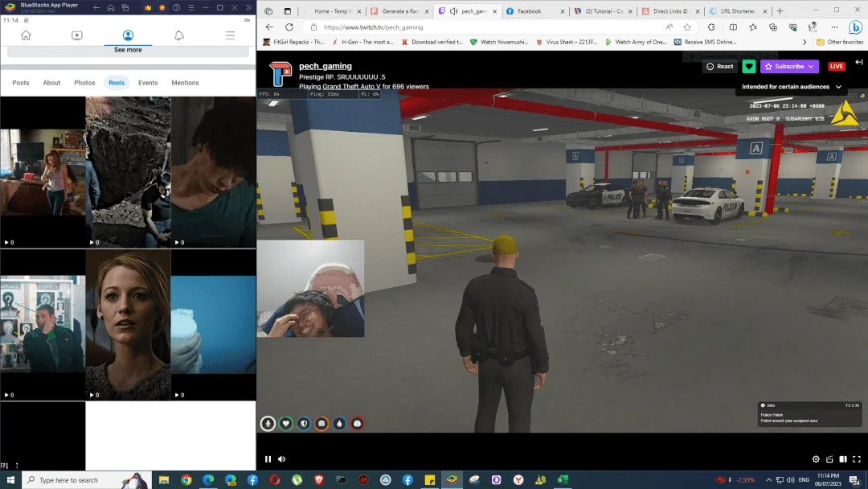
Task: Open the Other favorites folder
Action: tap(840, 42)
